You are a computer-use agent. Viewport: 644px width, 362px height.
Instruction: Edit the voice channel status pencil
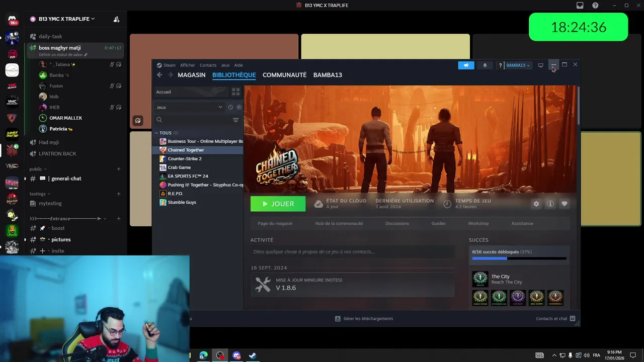(x=86, y=55)
